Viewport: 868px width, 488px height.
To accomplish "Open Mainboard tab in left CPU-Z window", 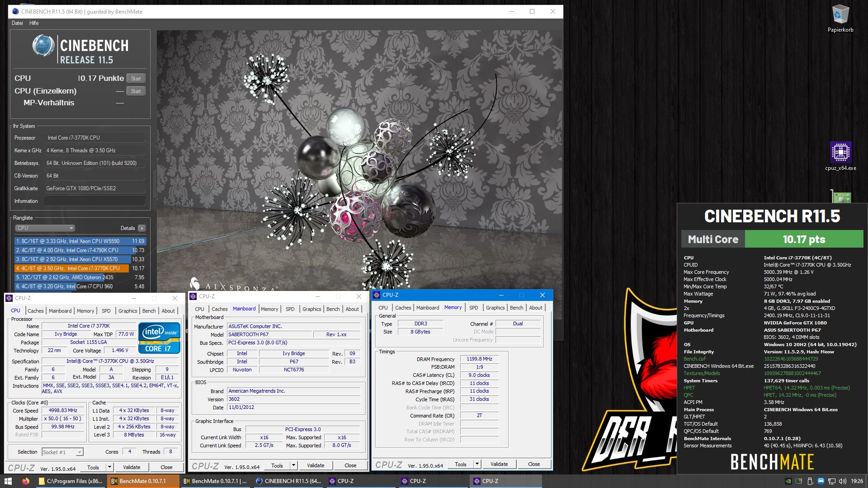I will click(x=60, y=311).
